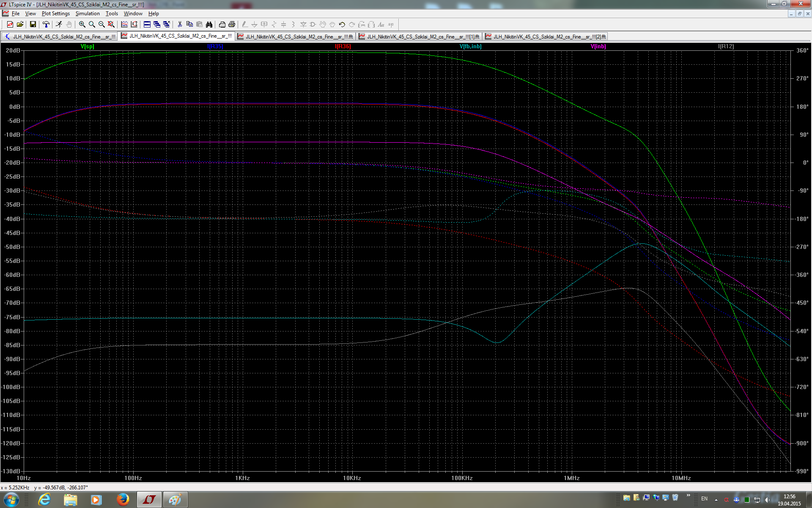
Task: Click the 1KHz frequency axis label
Action: [x=242, y=478]
